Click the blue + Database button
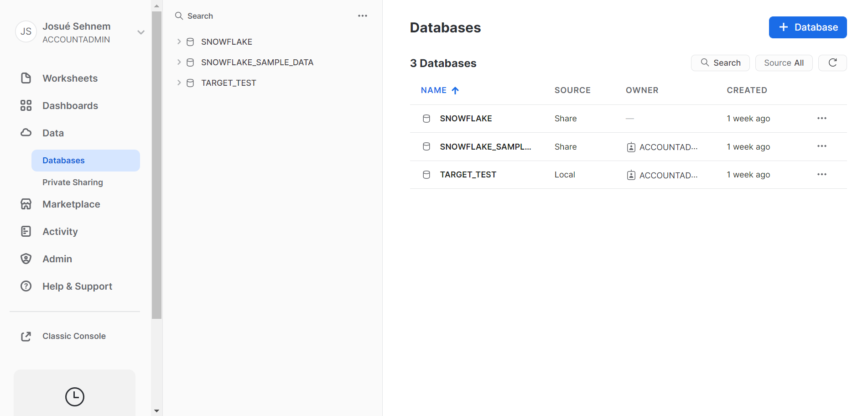This screenshot has height=416, width=868. [x=808, y=27]
